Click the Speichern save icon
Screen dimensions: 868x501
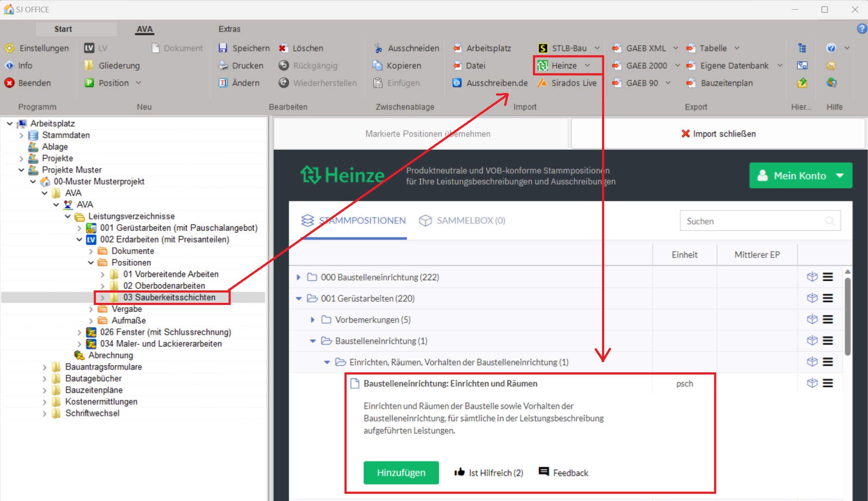223,48
